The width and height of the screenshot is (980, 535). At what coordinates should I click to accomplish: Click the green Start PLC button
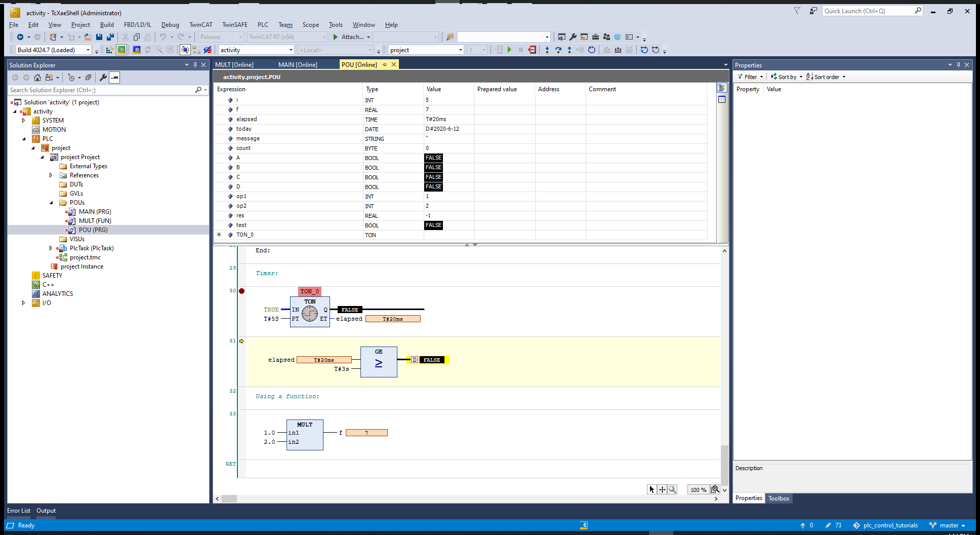click(510, 50)
